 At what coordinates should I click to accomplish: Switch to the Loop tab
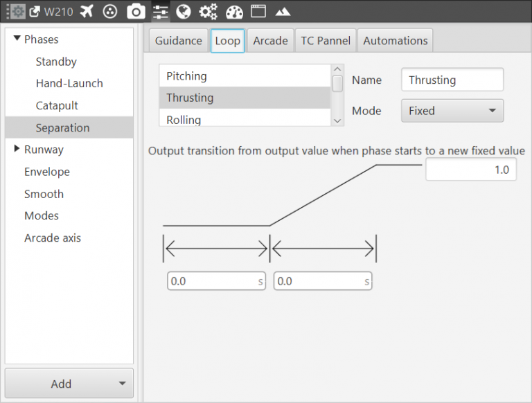coord(227,41)
